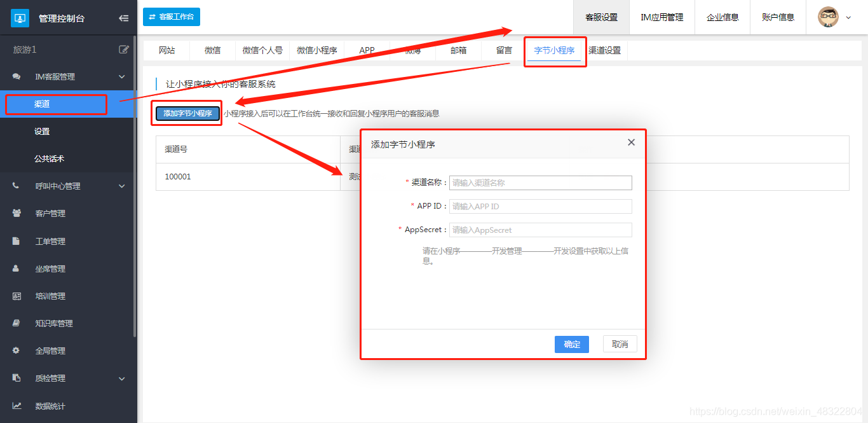Click the 质检管理 file icon
This screenshot has height=423, width=868.
17,378
